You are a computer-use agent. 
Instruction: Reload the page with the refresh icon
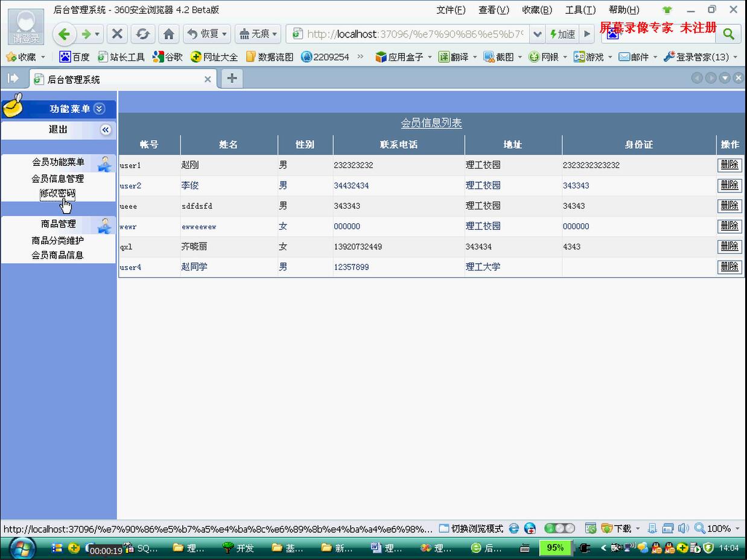142,34
